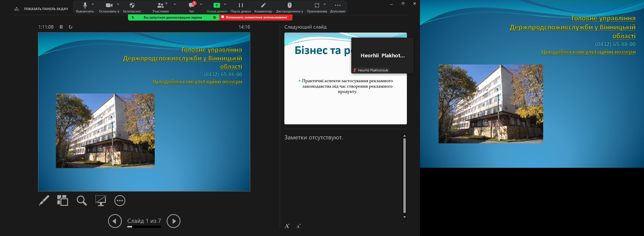Open the Дополнительно more menu
This screenshot has width=644, height=236.
click(338, 7)
